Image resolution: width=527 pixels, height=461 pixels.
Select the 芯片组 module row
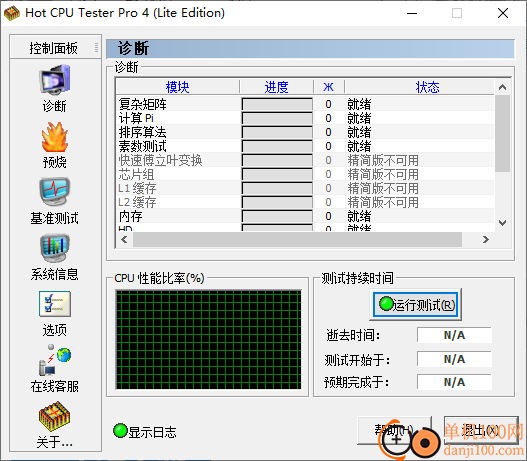(x=305, y=174)
